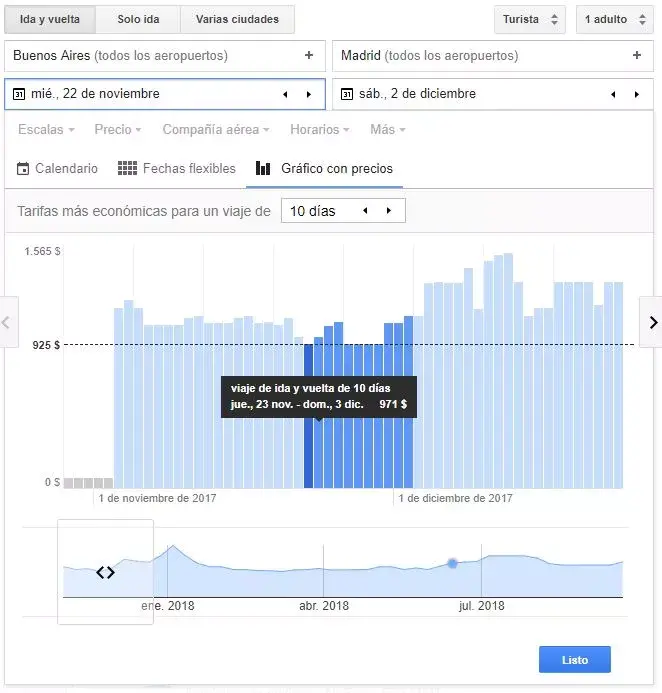The image size is (662, 693).
Task: Move departure date one day later
Action: 309,94
